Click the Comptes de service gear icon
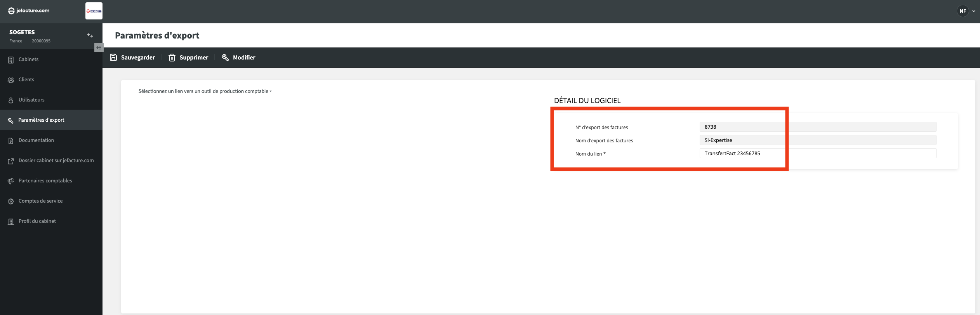The width and height of the screenshot is (980, 315). (x=11, y=201)
